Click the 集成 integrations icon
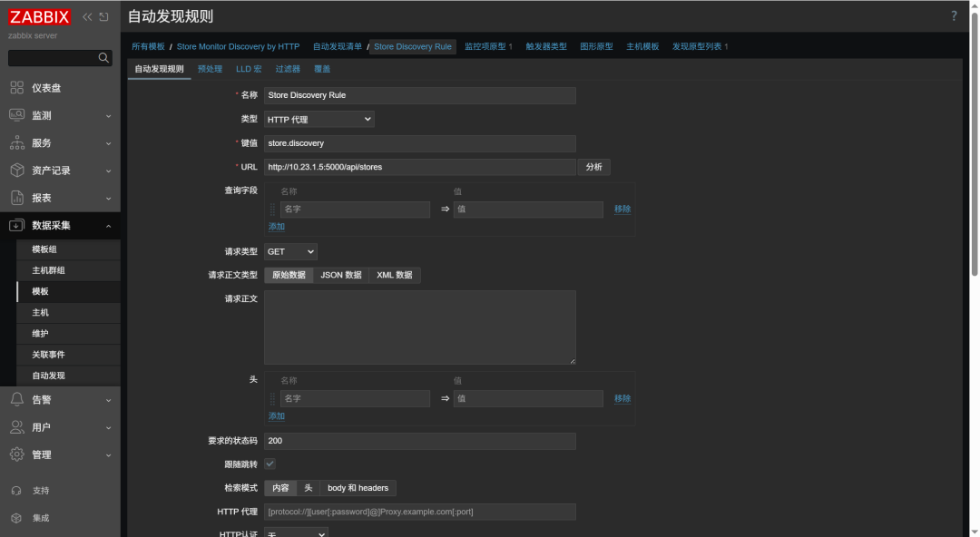 [x=17, y=518]
